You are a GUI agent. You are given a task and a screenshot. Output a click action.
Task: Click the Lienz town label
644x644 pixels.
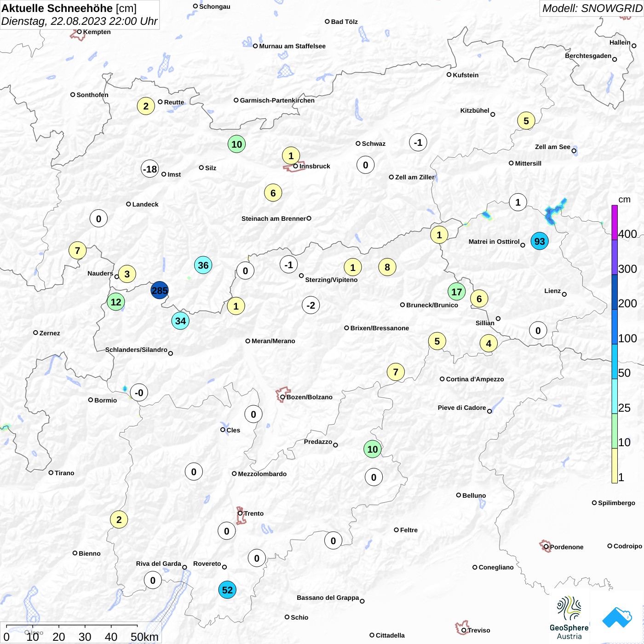(552, 291)
